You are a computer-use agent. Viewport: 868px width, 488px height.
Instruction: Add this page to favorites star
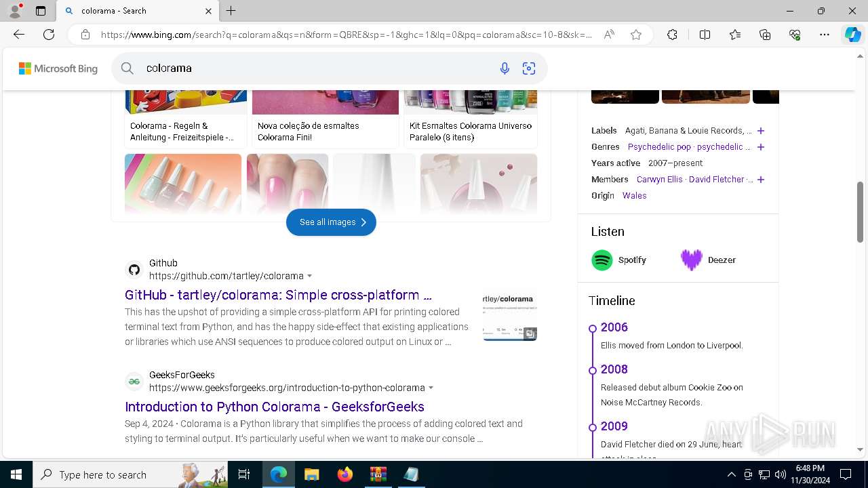pos(636,35)
